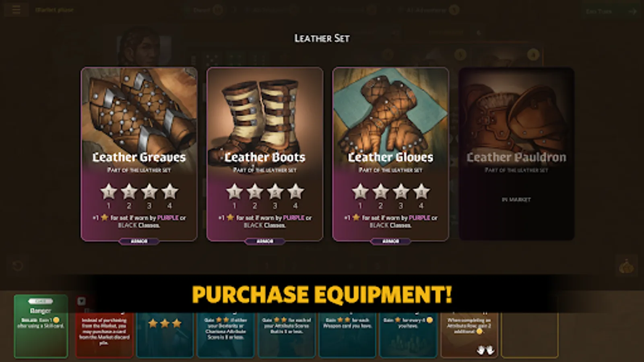Select the dimmed Leather Pauldron card

pyautogui.click(x=516, y=154)
